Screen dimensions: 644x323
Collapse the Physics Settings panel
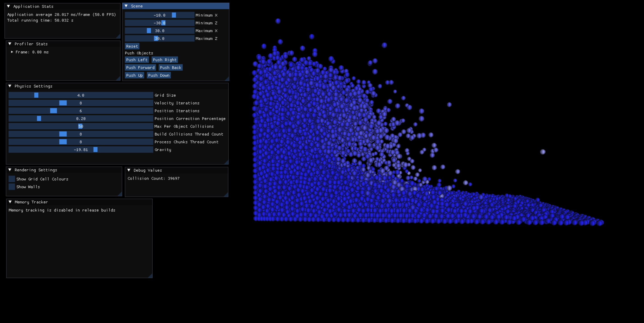(10, 86)
